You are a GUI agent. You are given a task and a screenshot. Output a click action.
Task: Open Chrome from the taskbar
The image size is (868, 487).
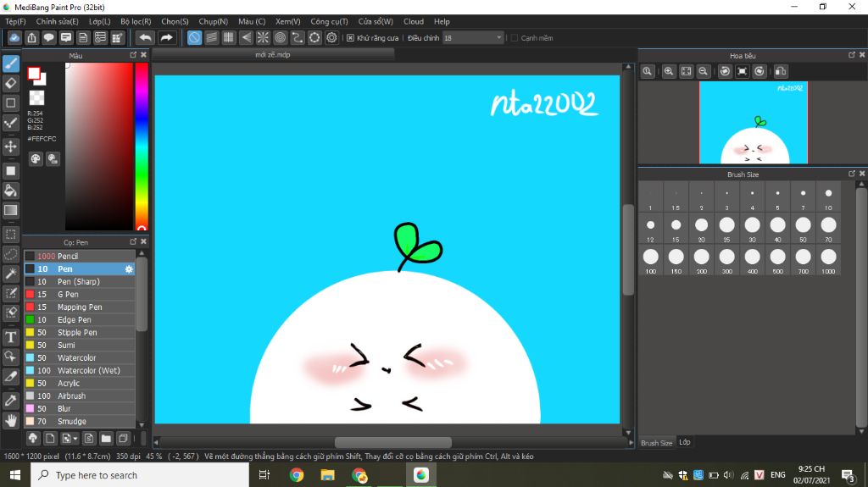pos(296,475)
